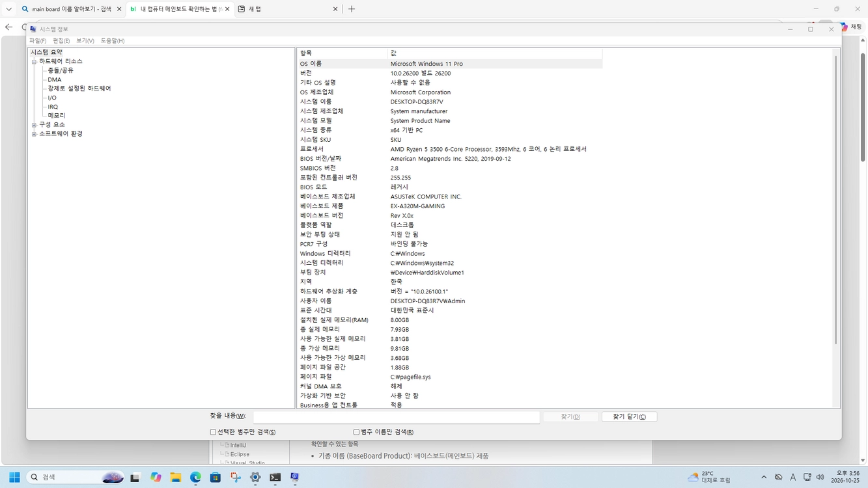Open the Terminal icon on the taskbar
868x488 pixels.
[275, 477]
